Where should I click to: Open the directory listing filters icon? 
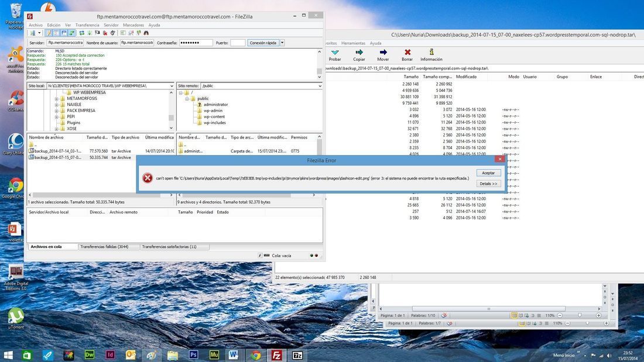pos(123,33)
